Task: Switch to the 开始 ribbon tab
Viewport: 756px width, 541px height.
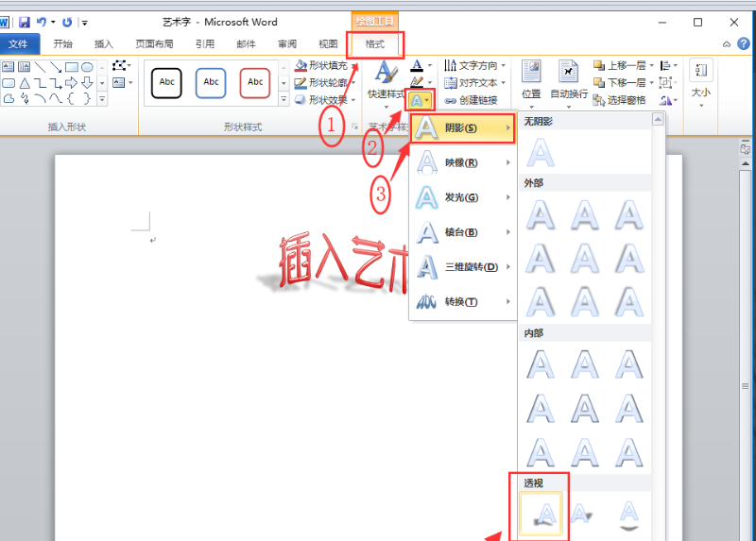Action: 62,43
